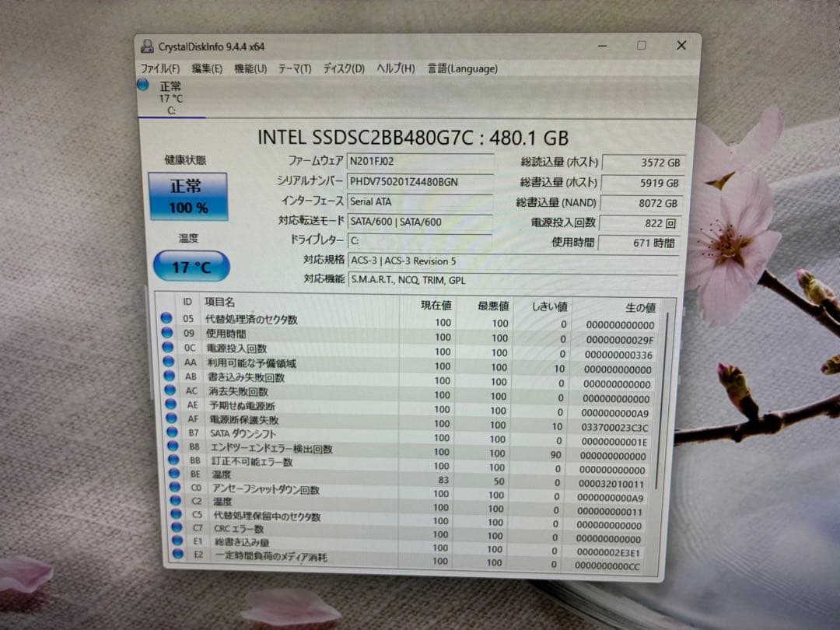Click the blue status orb on the disk tab
The width and height of the screenshot is (840, 630).
pyautogui.click(x=142, y=85)
